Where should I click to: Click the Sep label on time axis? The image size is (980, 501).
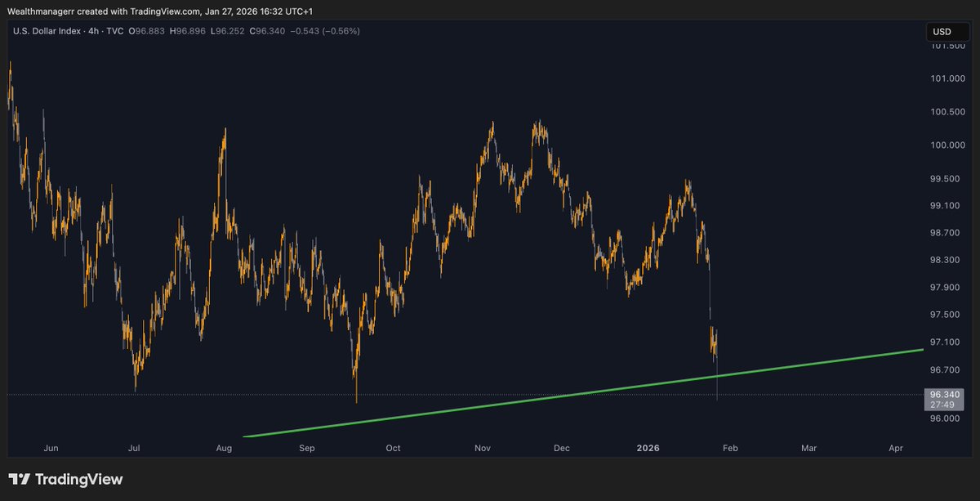point(307,448)
